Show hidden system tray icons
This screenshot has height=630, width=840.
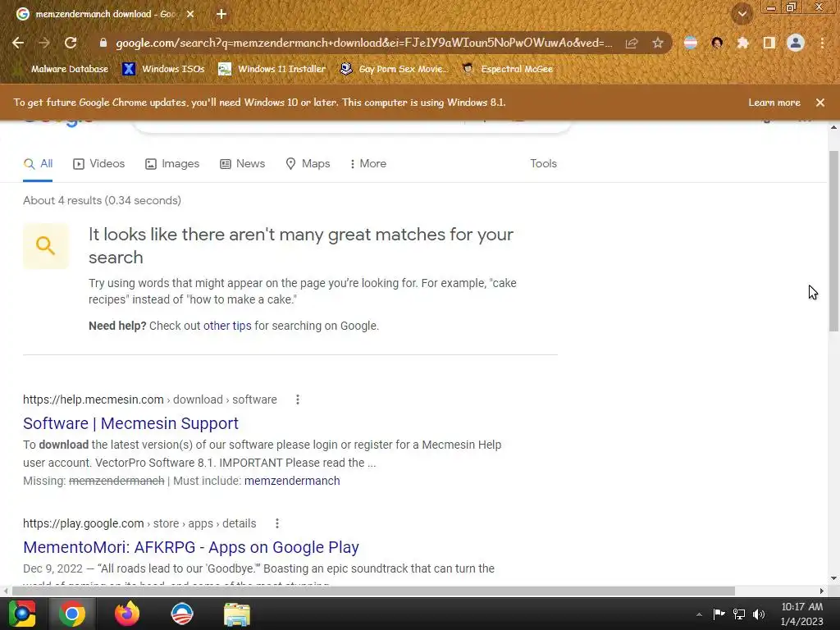[x=699, y=614]
